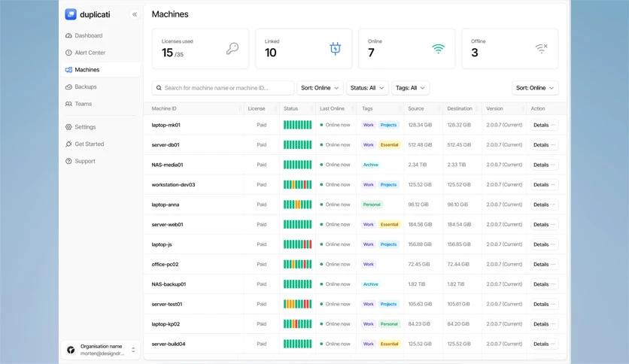Click the Essential tag on server-db01
This screenshot has width=629, height=364.
tap(389, 144)
